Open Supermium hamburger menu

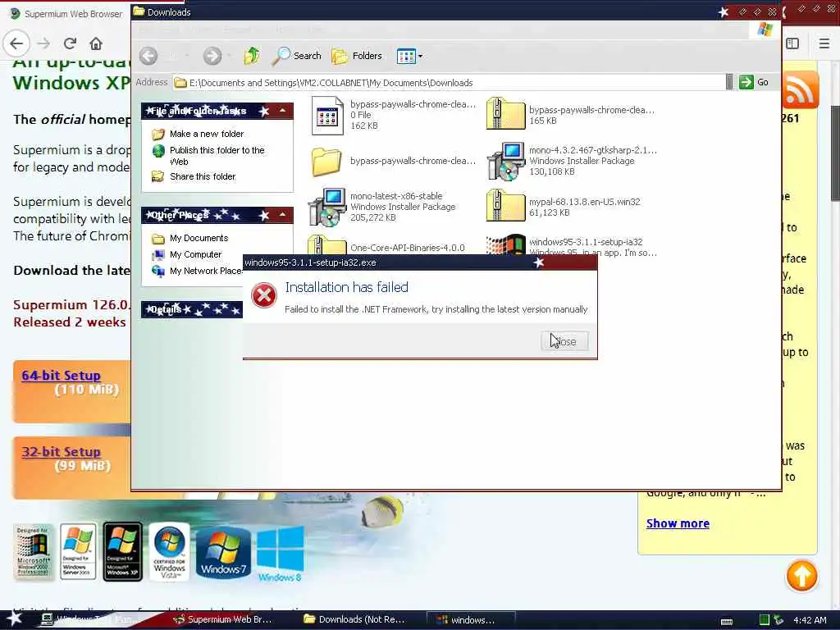click(x=824, y=43)
